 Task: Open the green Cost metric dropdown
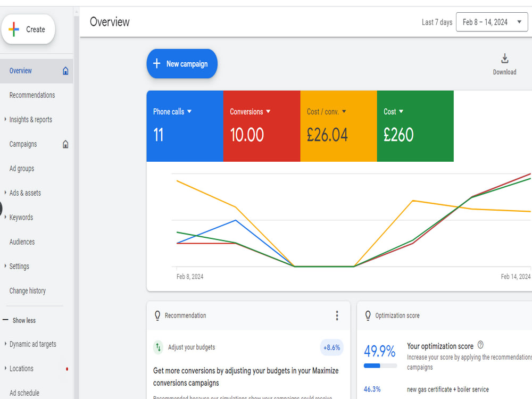[393, 112]
